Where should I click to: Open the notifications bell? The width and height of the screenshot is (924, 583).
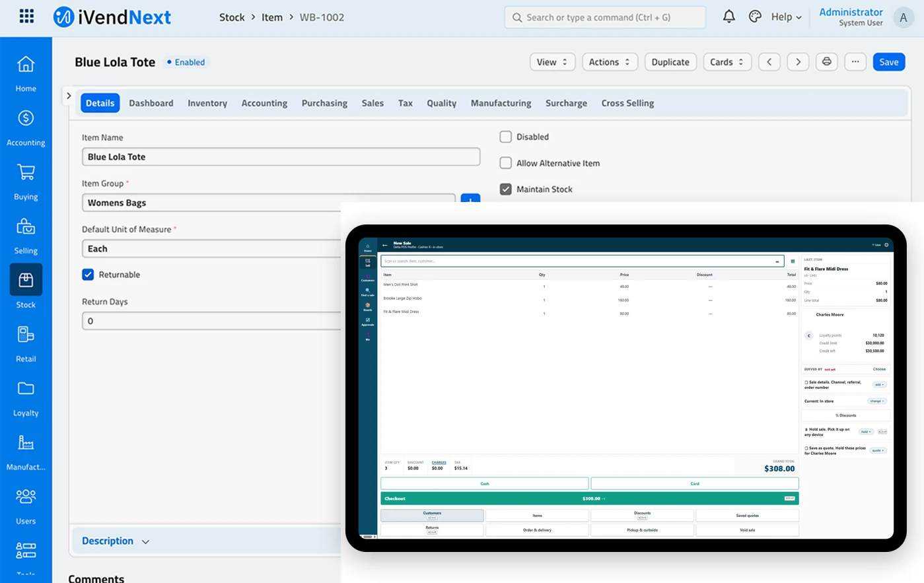[x=729, y=17]
